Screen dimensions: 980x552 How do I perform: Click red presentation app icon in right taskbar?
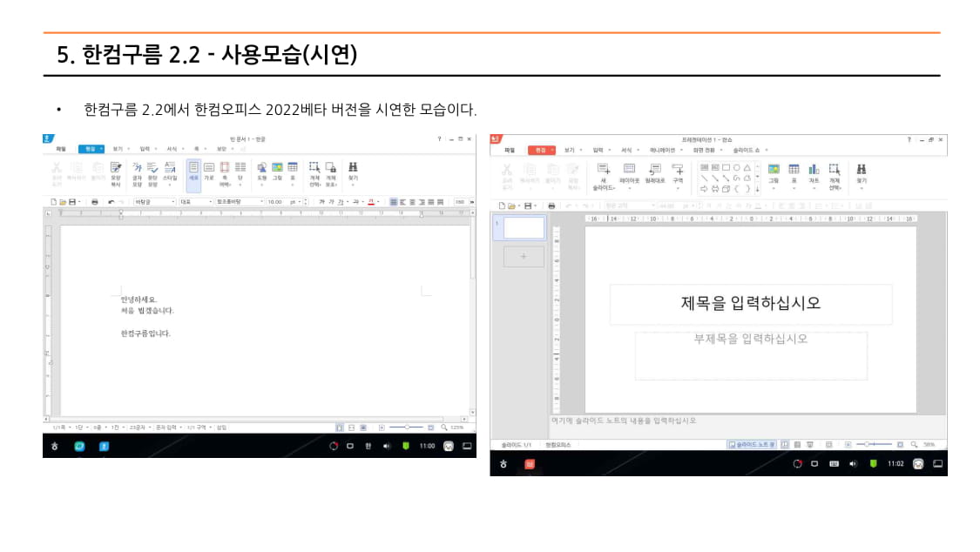click(x=530, y=464)
